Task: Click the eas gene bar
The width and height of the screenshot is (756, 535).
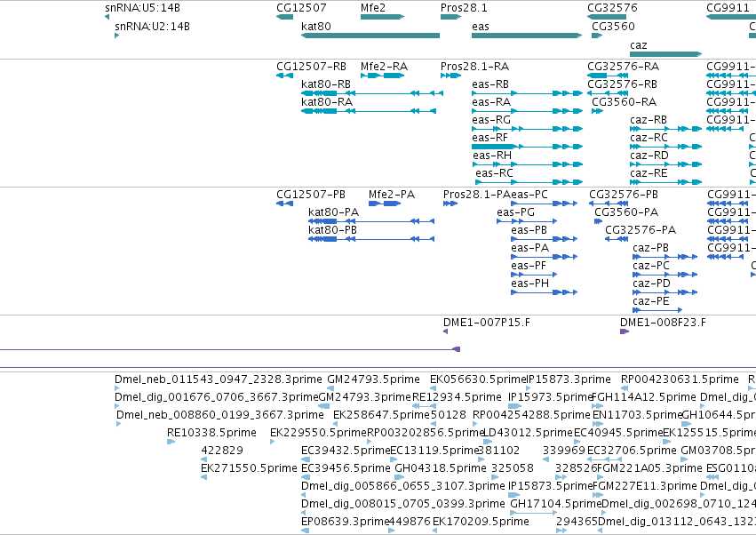Action: 527,36
